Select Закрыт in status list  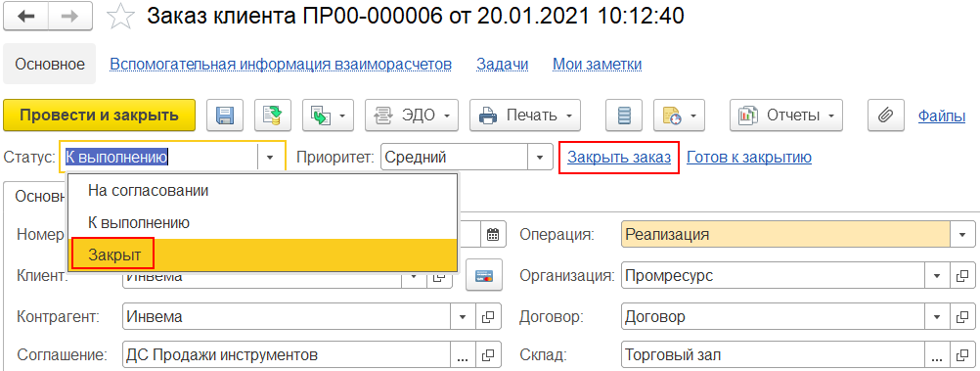click(x=263, y=255)
